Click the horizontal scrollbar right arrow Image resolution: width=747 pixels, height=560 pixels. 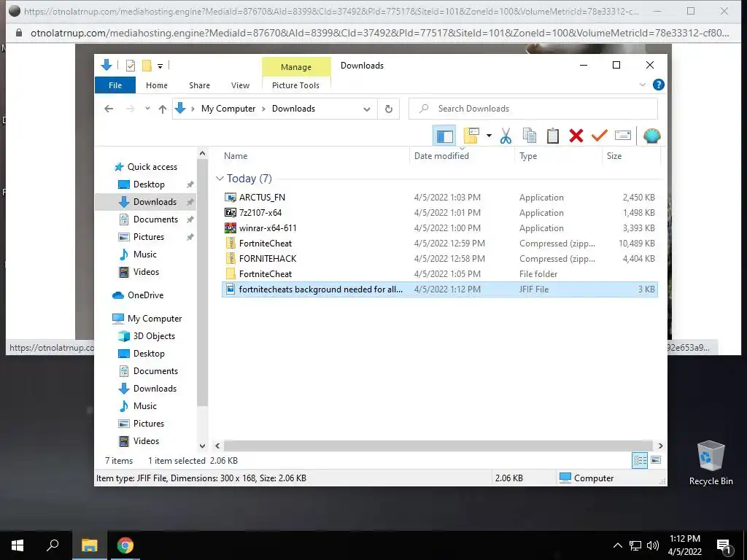pos(660,446)
